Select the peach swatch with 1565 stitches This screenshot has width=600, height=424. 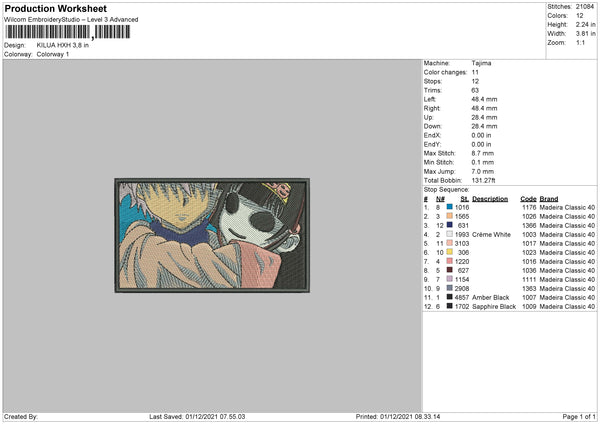tap(450, 216)
